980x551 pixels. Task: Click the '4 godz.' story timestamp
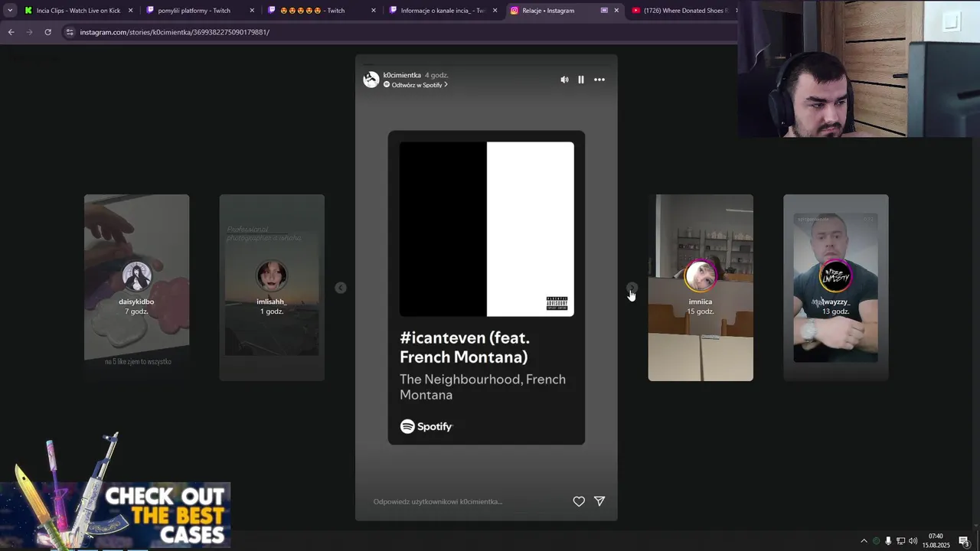click(436, 75)
